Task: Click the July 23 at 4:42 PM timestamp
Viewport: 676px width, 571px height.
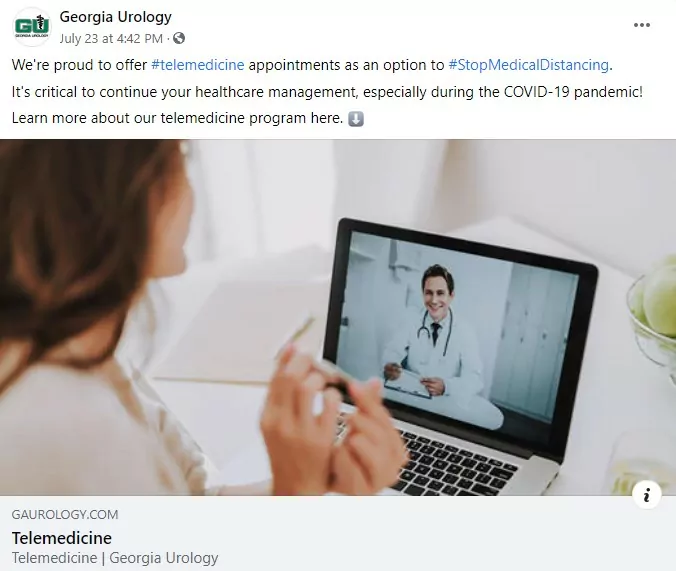Action: [111, 39]
